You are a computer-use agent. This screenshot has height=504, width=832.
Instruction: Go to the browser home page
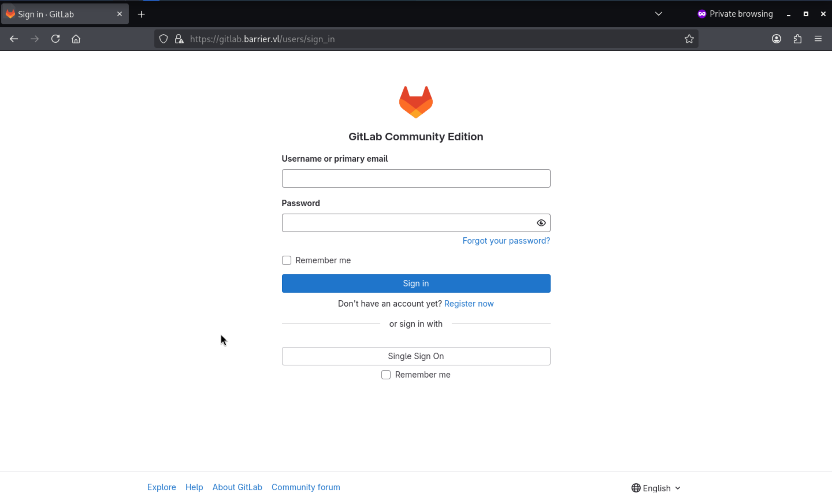pos(76,39)
